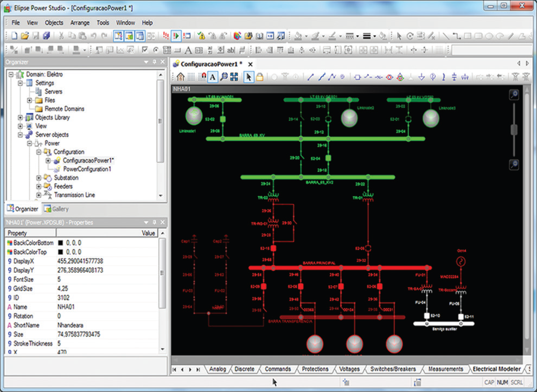
Task: Click the magnifier zoom icon in modeler toolbar
Action: pyautogui.click(x=223, y=76)
